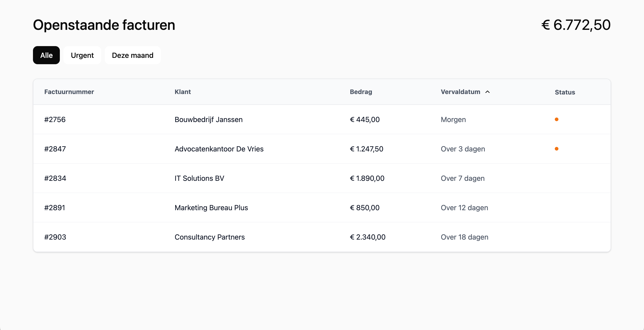This screenshot has height=330, width=644.
Task: Click orange status dot for Advocatenkantoor De Vries
Action: coord(556,149)
